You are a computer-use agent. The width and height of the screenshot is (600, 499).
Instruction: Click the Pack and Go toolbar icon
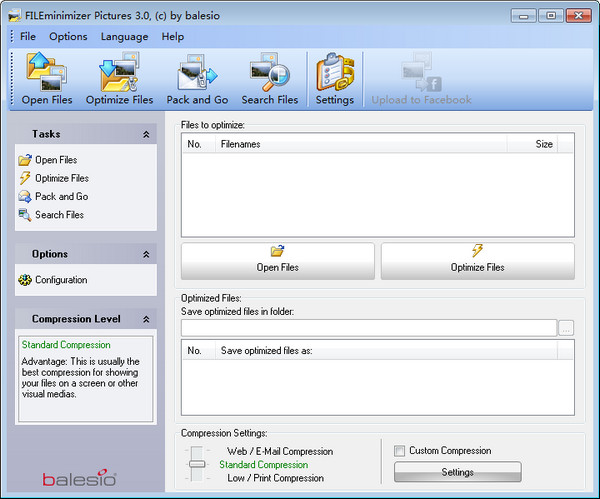[197, 79]
